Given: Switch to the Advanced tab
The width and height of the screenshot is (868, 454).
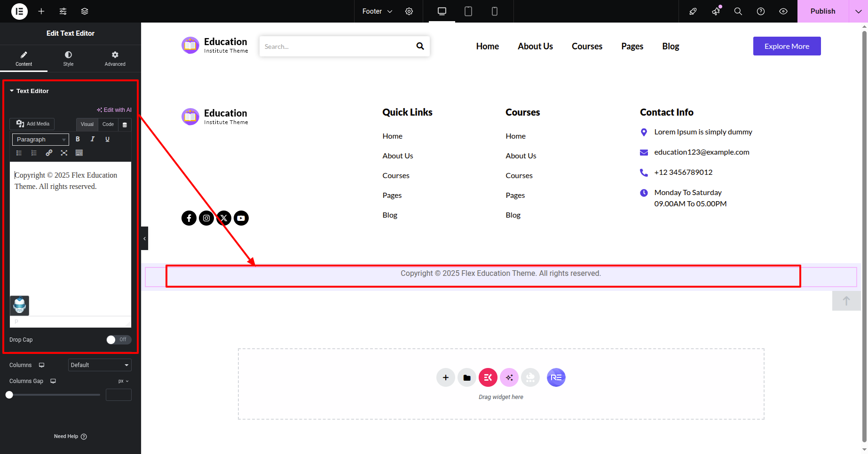Looking at the screenshot, I should tap(115, 58).
